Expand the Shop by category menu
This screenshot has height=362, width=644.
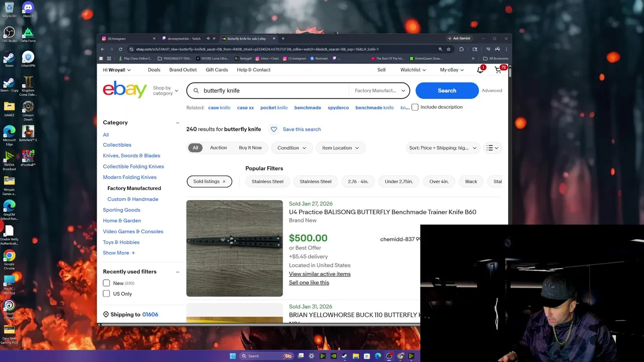(165, 90)
